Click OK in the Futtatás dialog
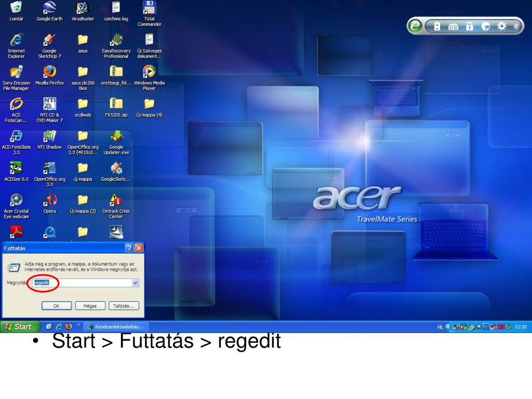 (x=56, y=305)
